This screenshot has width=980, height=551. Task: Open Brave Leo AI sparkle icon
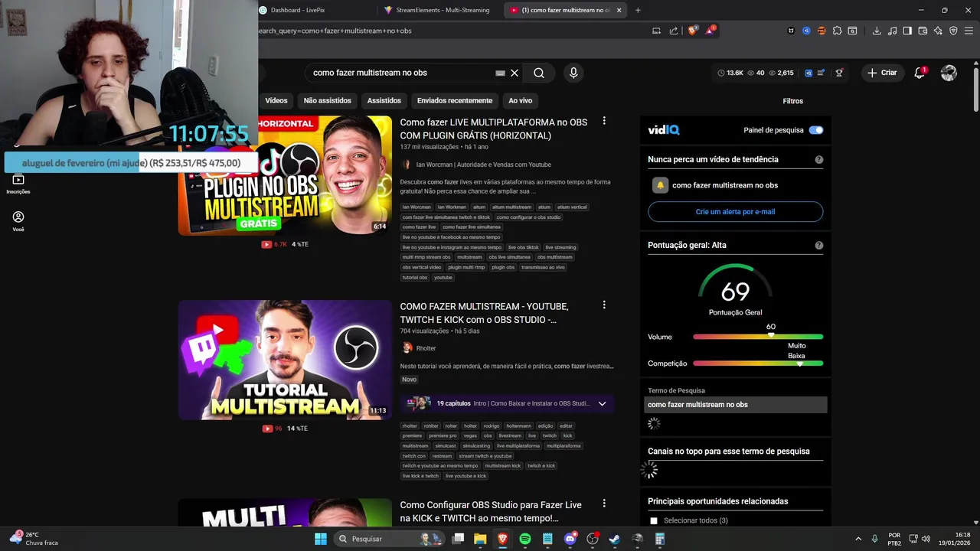point(938,31)
